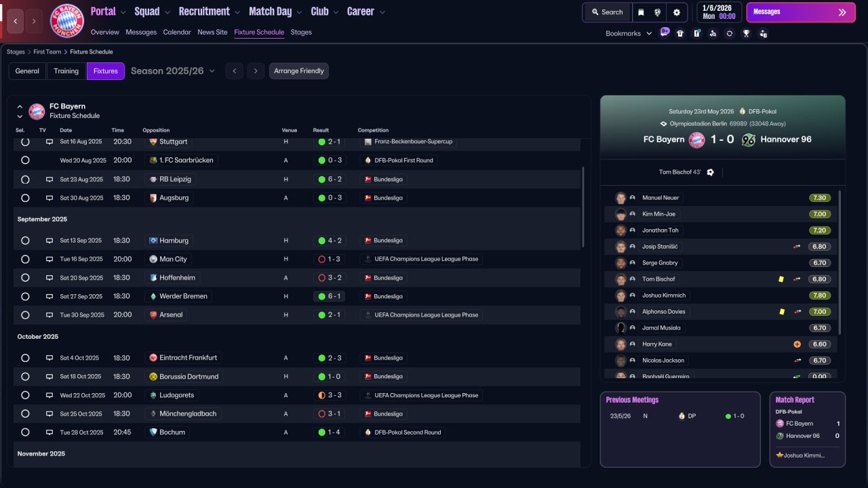Expand the Match Day menu chevron
Image resolution: width=868 pixels, height=488 pixels.
299,12
